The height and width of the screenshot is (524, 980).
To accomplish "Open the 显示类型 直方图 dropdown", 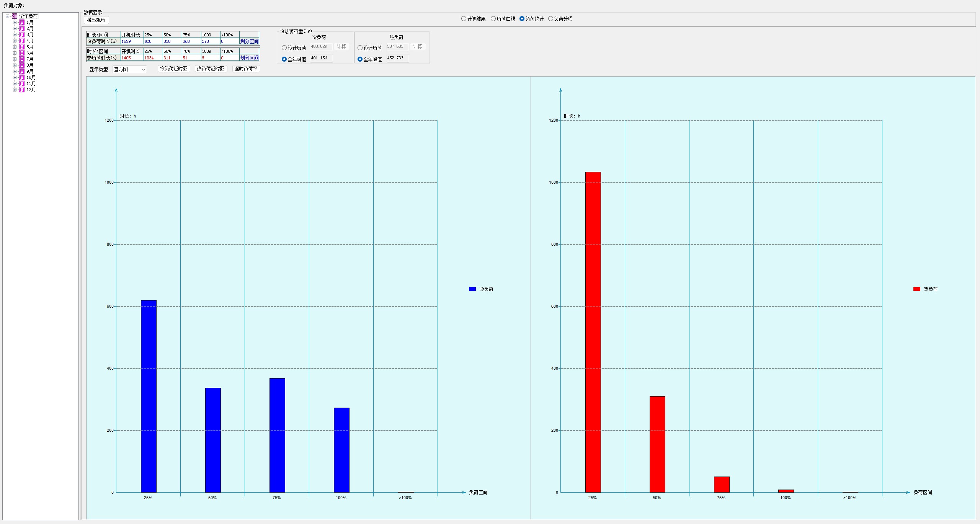I will click(x=130, y=69).
